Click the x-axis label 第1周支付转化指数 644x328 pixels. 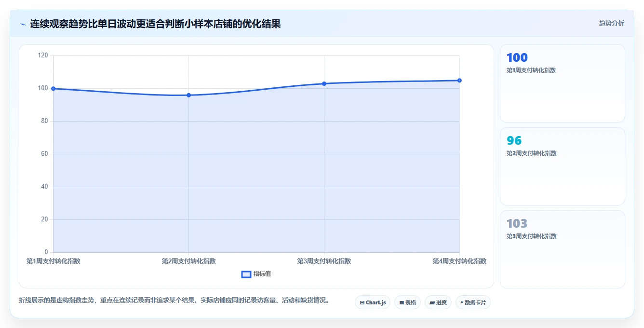[53, 261]
